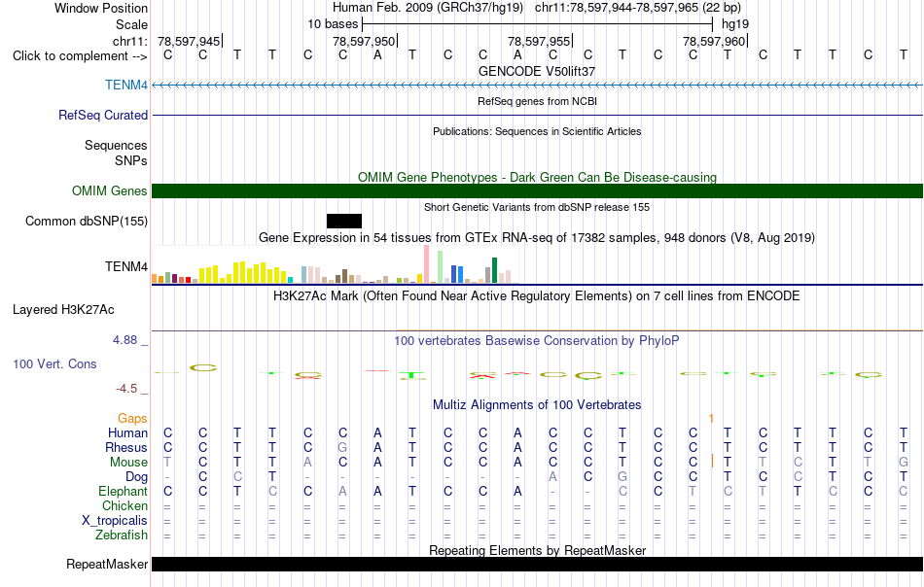This screenshot has width=924, height=587.
Task: Click the Chicken species row label
Action: tap(124, 505)
